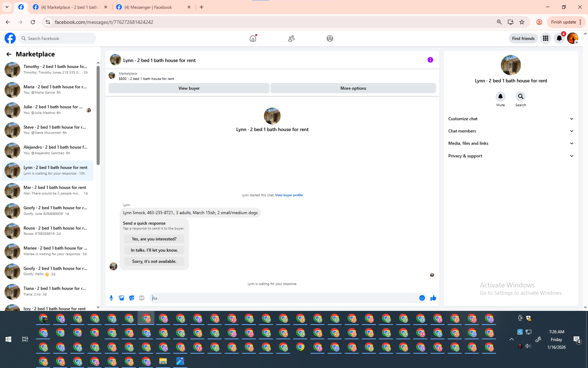Open Steve's rental conversation

(48, 130)
